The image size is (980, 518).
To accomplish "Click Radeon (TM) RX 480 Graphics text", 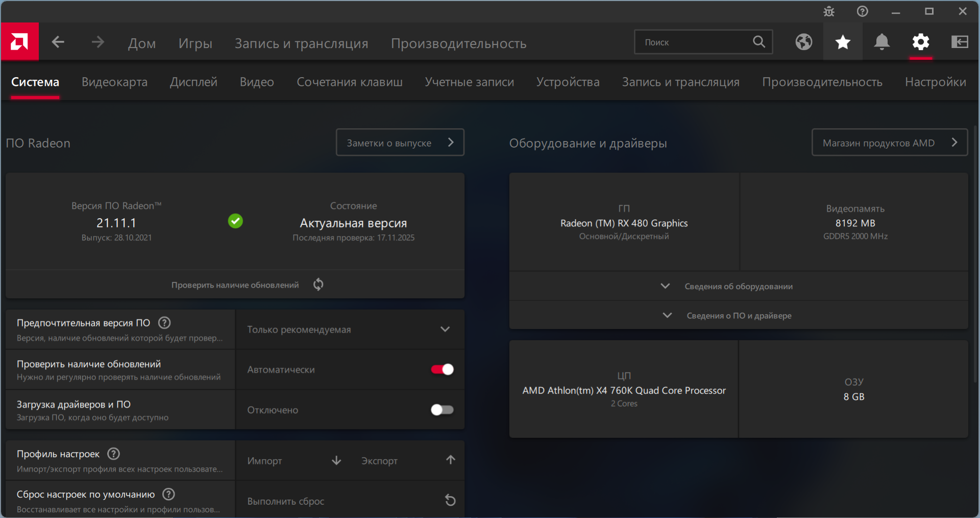I will (x=624, y=223).
